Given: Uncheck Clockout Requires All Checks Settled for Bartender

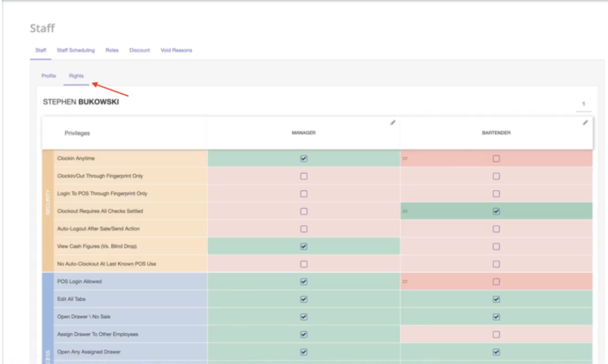Looking at the screenshot, I should point(496,211).
